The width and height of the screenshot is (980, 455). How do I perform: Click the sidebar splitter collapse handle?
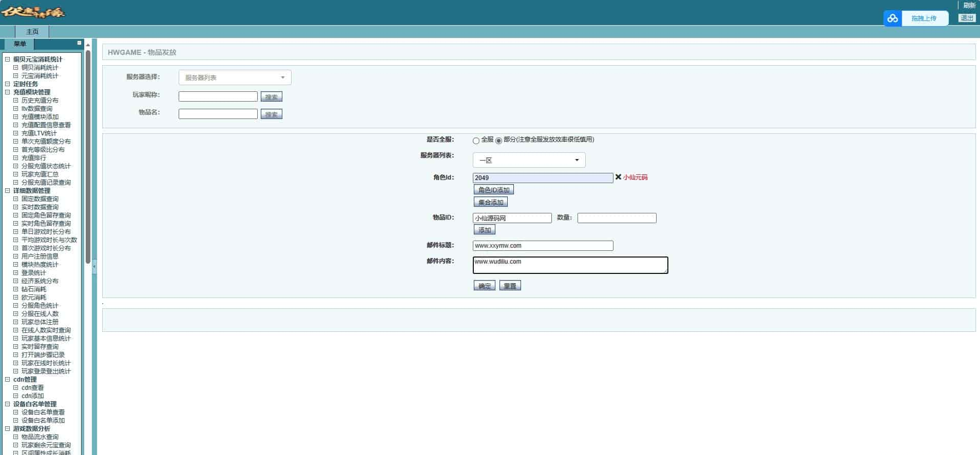click(94, 267)
